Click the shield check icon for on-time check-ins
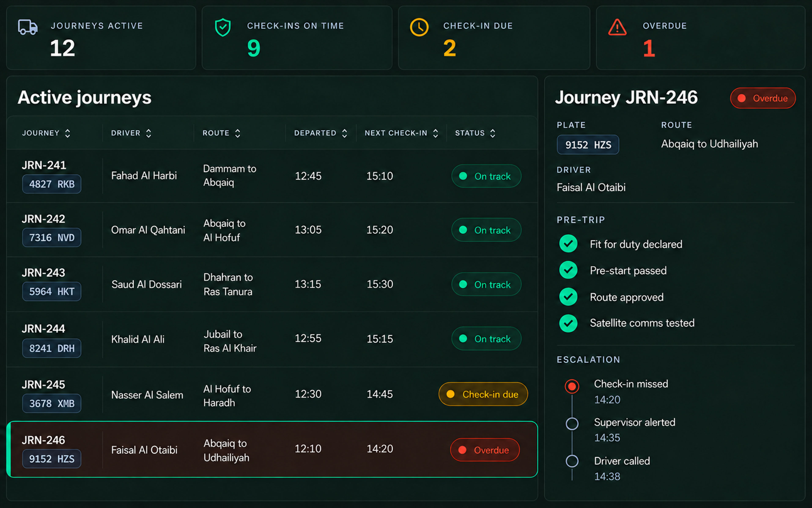812x508 pixels. tap(223, 27)
